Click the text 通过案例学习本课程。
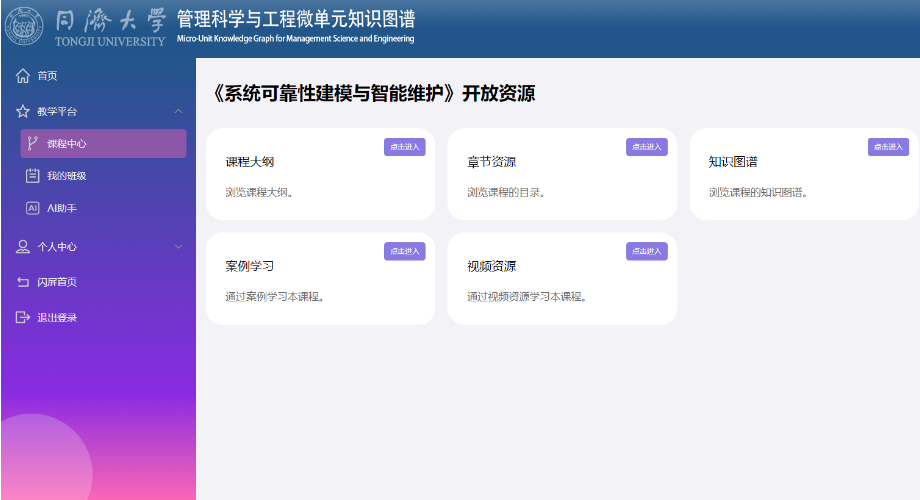The width and height of the screenshot is (920, 500). click(x=275, y=297)
